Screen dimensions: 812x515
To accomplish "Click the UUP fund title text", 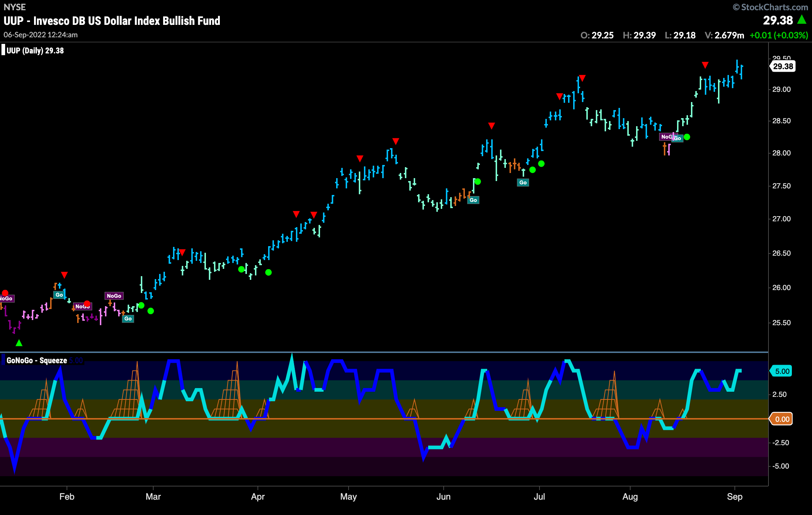I will [112, 21].
